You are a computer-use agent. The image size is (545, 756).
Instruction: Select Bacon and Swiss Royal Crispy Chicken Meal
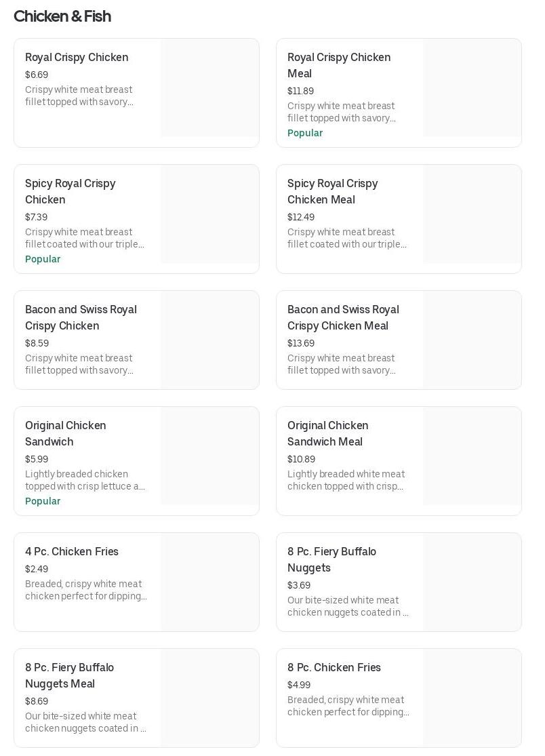click(x=343, y=317)
